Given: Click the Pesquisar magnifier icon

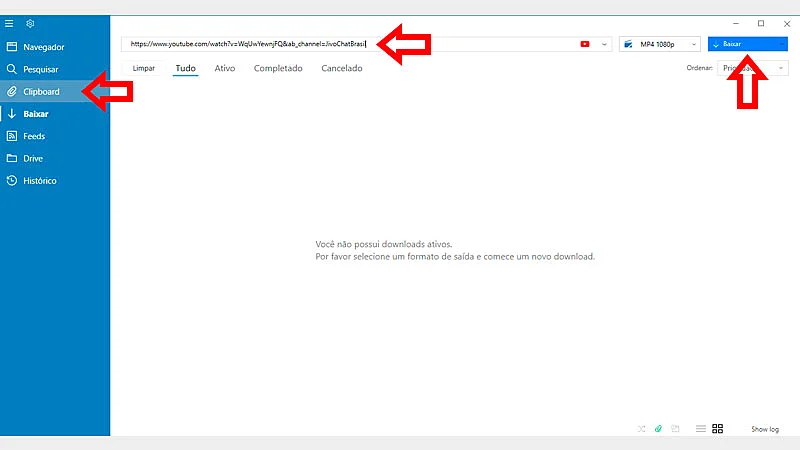Looking at the screenshot, I should point(12,69).
